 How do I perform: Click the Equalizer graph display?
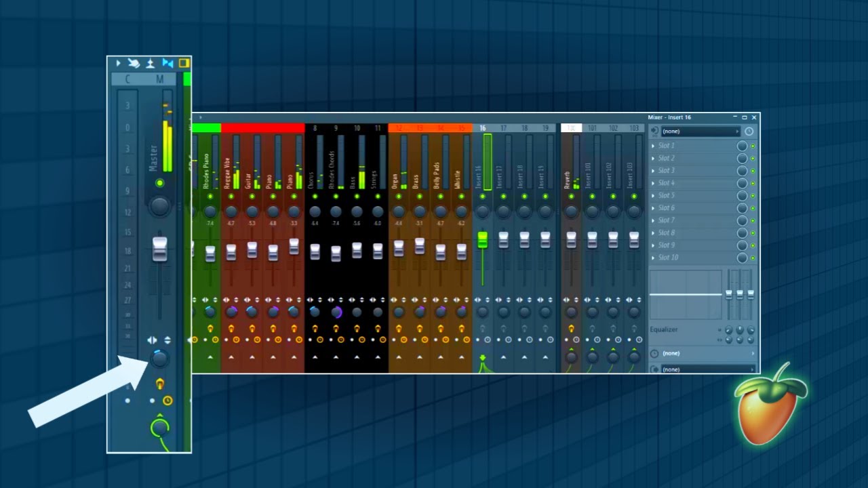coord(686,294)
